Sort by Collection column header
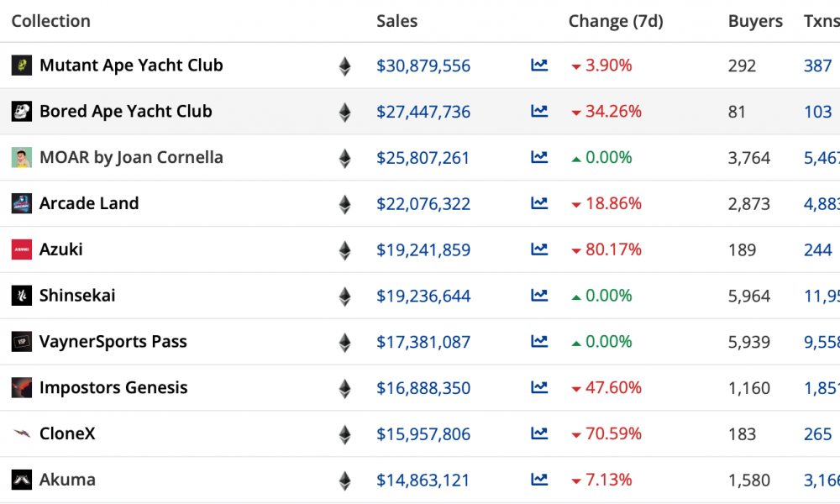The width and height of the screenshot is (840, 504). point(51,21)
